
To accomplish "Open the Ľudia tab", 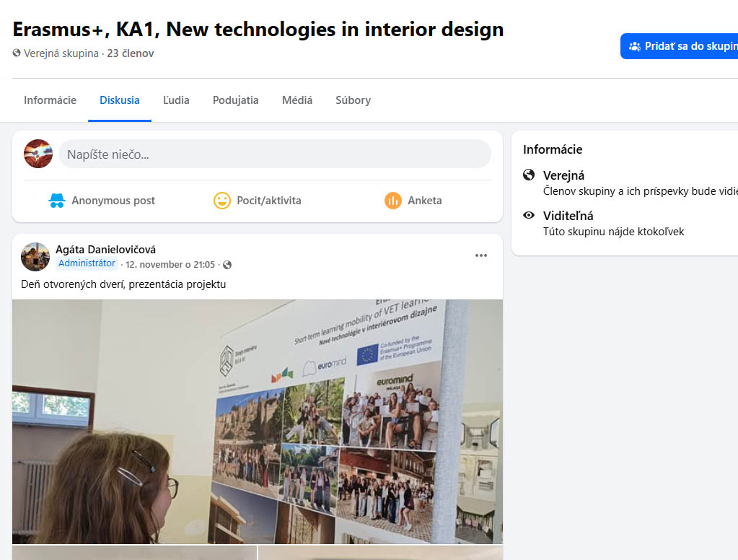I will pos(176,100).
